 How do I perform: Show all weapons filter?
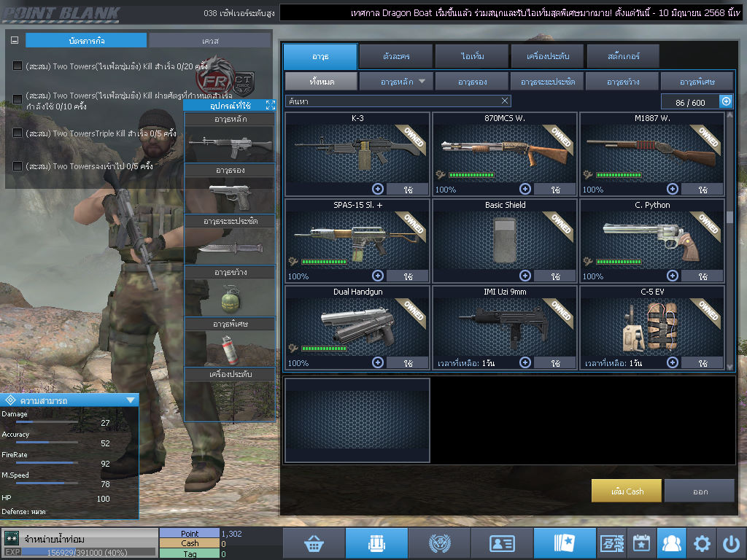[322, 82]
